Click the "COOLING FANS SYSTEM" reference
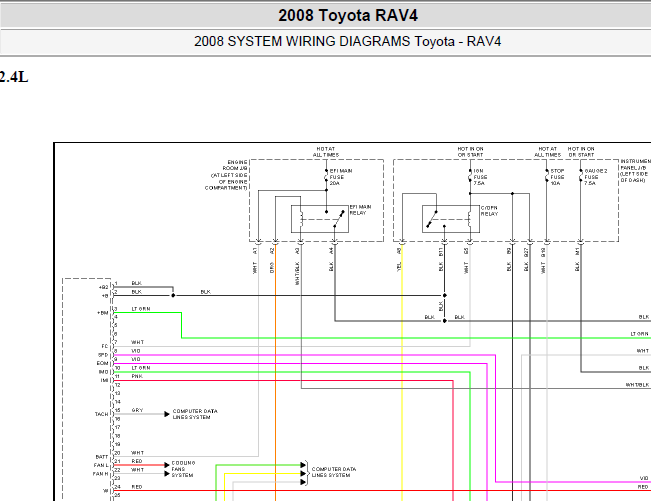 coord(183,469)
